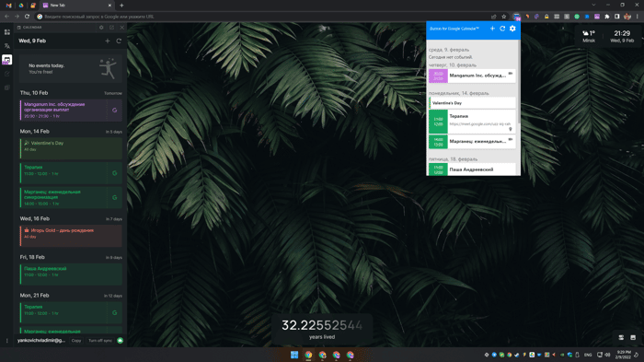Open the dashboard grid icon in left sidebar
This screenshot has width=644, height=362.
coord(7,32)
